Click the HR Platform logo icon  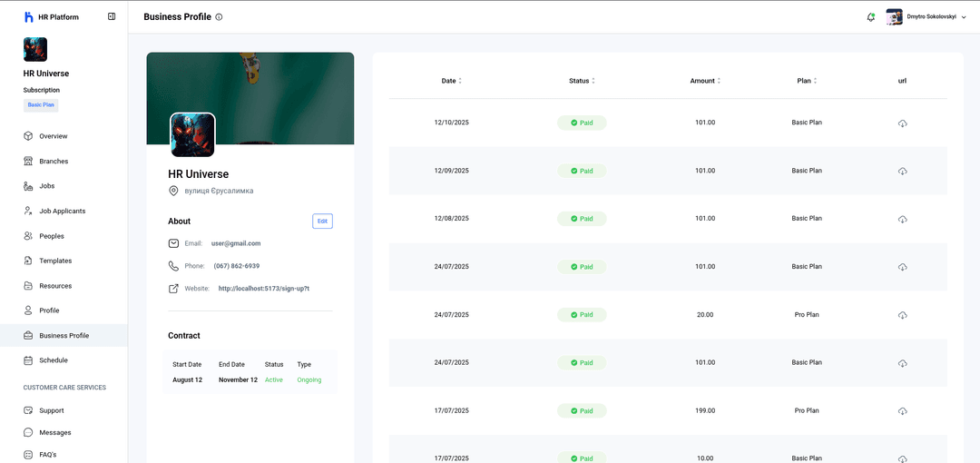[x=29, y=16]
